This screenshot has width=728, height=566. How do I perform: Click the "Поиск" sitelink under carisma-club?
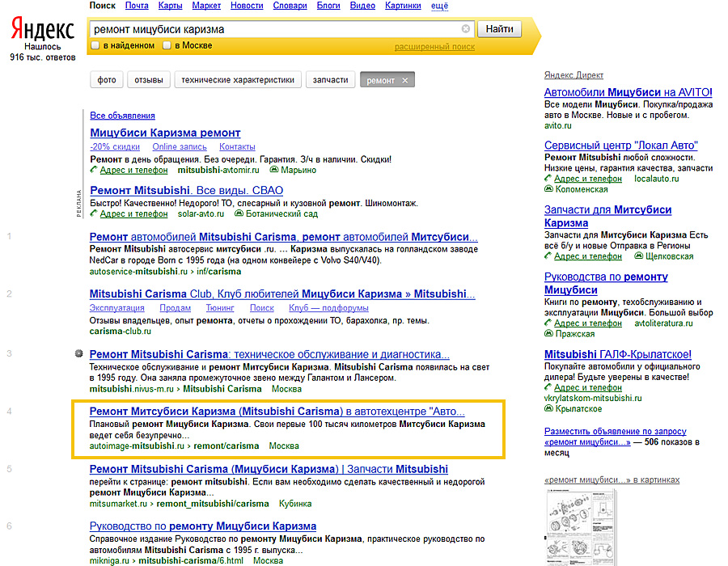261,308
